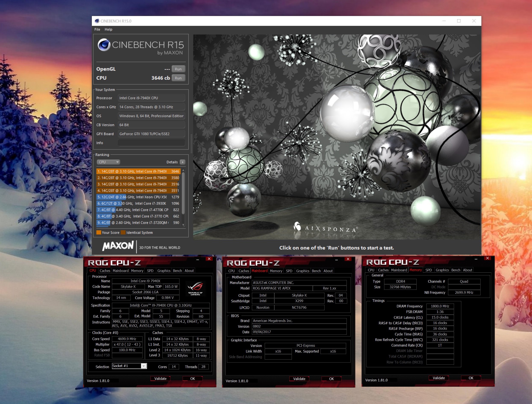Screen dimensions: 532x404
Task: Minimize the CPU-Z Mainboard window
Action: (x=337, y=260)
